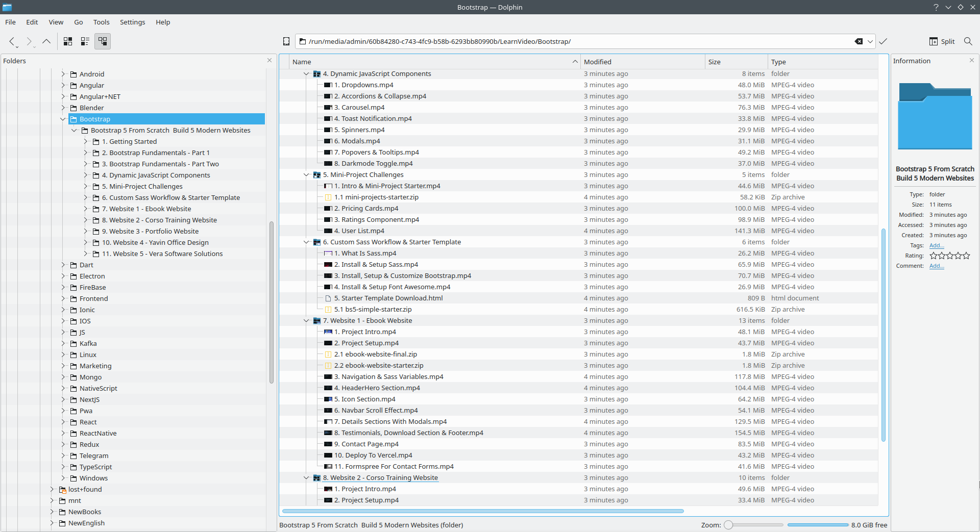Collapse 7. Website 1 - Ebook Website list folder
The image size is (980, 532).
point(306,321)
